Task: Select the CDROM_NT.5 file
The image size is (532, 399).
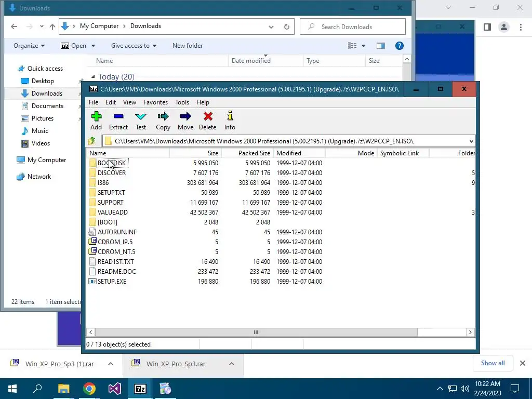Action: pyautogui.click(x=116, y=251)
